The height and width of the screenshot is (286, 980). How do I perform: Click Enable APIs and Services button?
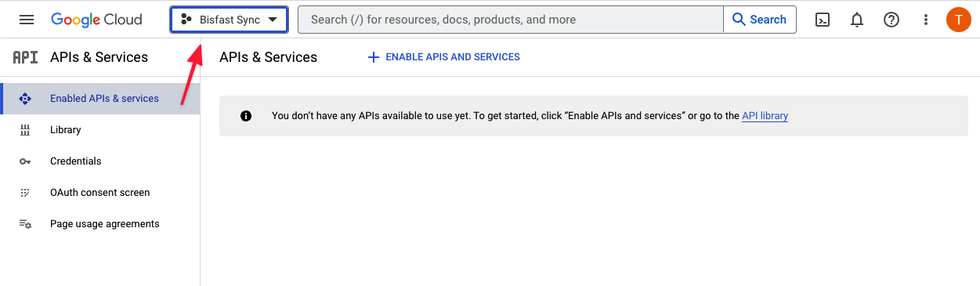tap(443, 57)
